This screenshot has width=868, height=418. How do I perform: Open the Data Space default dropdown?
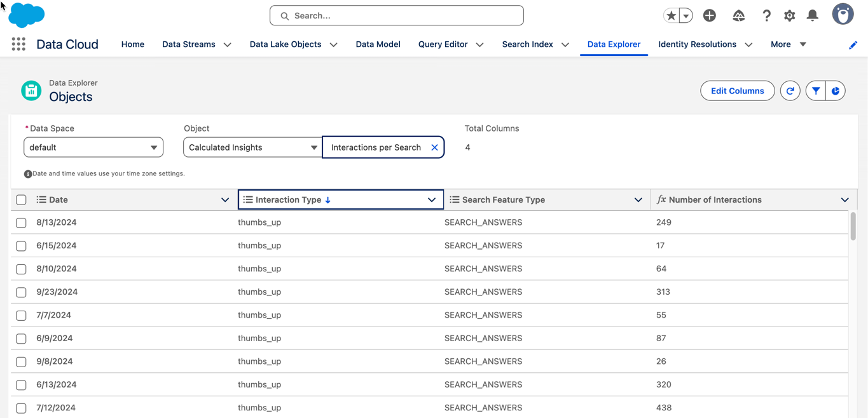[93, 147]
